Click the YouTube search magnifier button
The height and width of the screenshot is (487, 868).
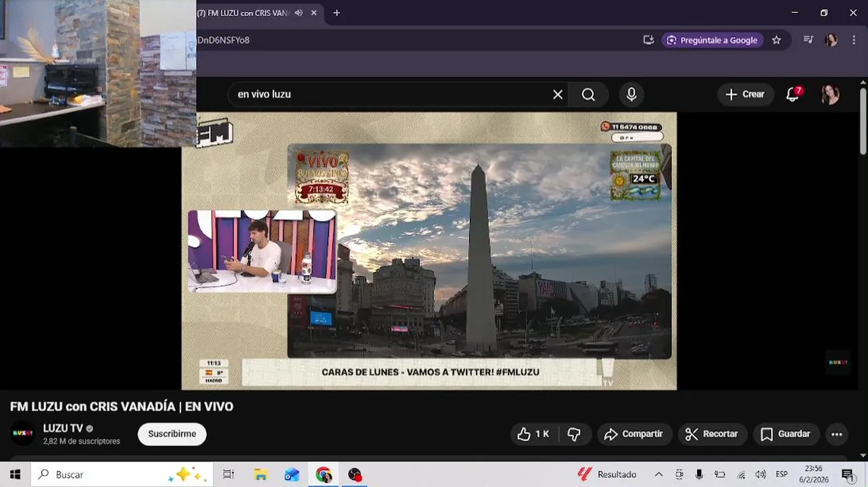tap(588, 95)
